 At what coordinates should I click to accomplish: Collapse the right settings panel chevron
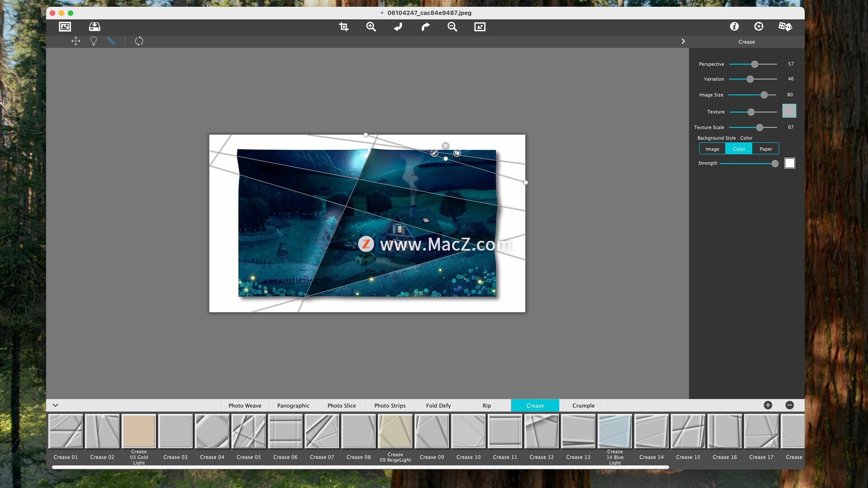683,41
